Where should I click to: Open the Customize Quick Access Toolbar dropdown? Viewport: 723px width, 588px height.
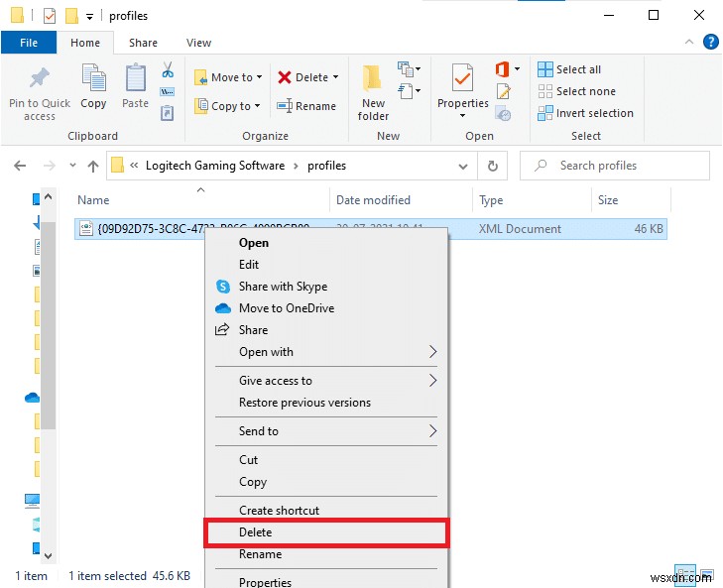pyautogui.click(x=89, y=17)
